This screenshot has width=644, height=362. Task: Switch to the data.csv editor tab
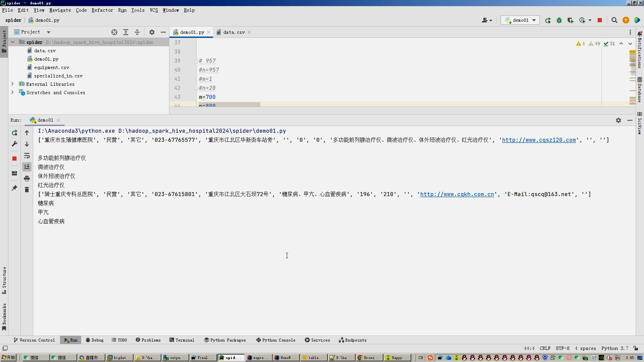click(x=234, y=32)
